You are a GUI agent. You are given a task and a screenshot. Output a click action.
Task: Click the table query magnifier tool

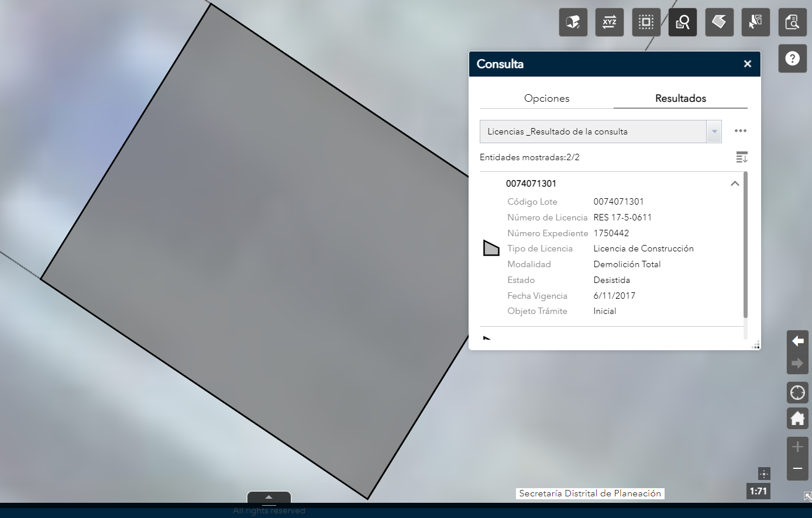682,23
